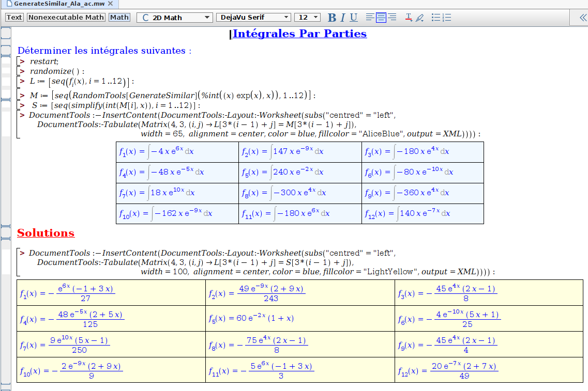Click the f7(x) solution with denominator 250
This screenshot has height=391, width=588.
111,345
